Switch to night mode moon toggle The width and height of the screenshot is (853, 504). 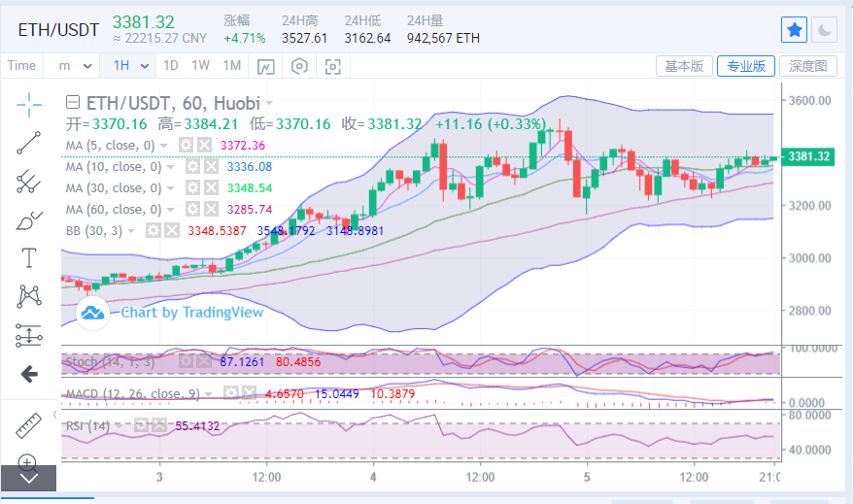click(x=824, y=30)
